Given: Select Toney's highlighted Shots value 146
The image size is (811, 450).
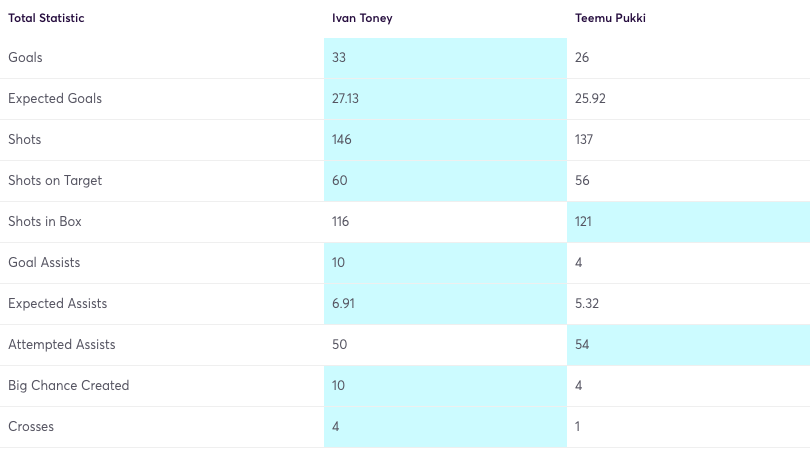Looking at the screenshot, I should point(344,140).
